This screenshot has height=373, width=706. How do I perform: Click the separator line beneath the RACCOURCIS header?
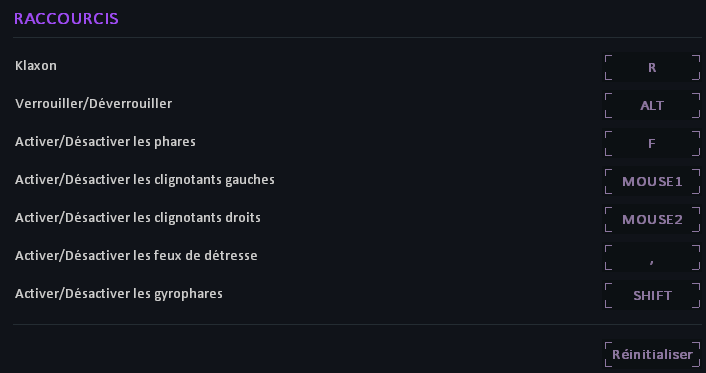[x=357, y=37]
